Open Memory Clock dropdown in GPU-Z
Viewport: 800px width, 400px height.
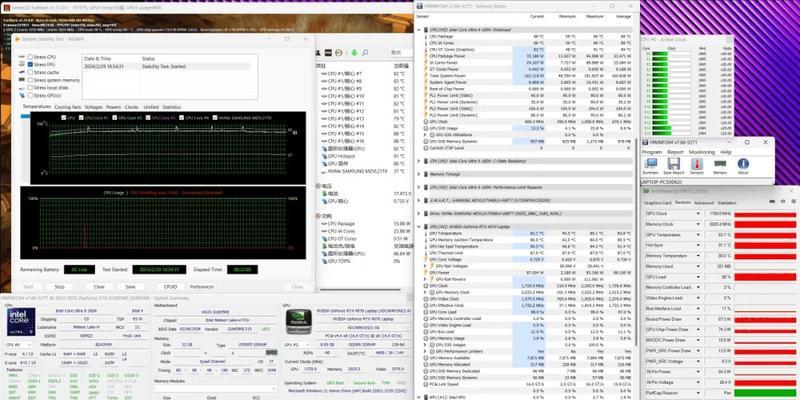click(698, 224)
